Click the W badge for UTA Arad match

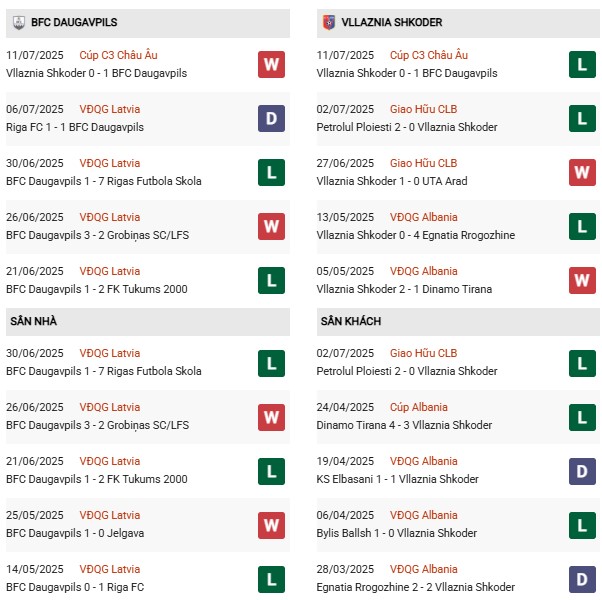point(583,172)
